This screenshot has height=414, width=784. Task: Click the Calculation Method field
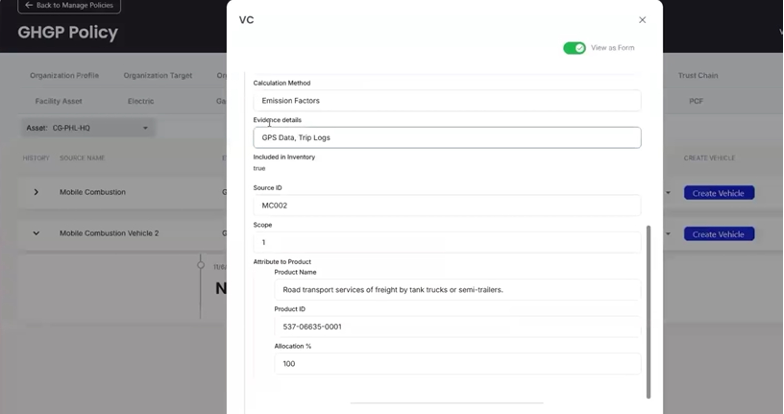point(446,101)
